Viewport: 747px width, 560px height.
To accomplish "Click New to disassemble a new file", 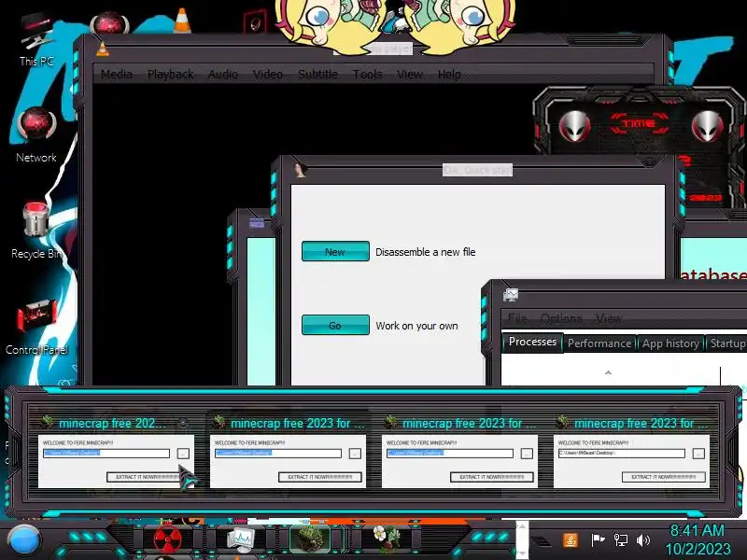I will point(335,251).
